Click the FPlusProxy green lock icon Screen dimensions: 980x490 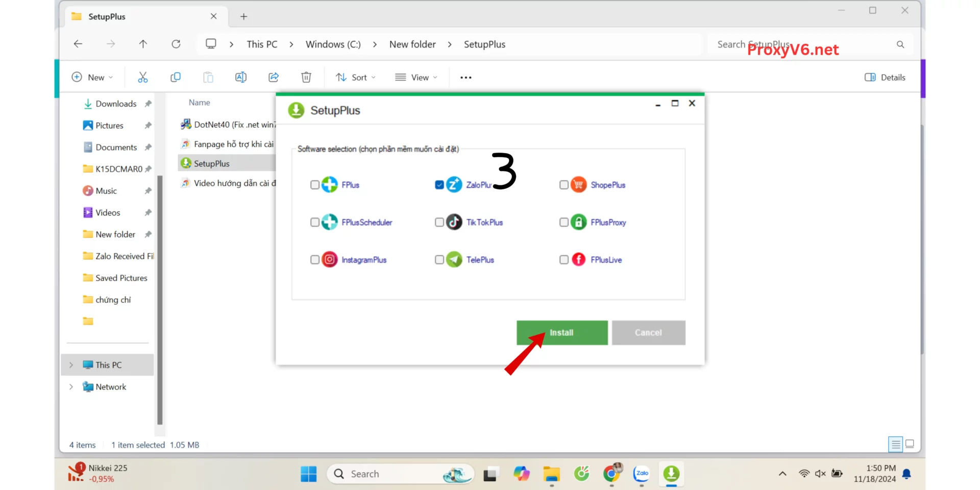tap(579, 222)
